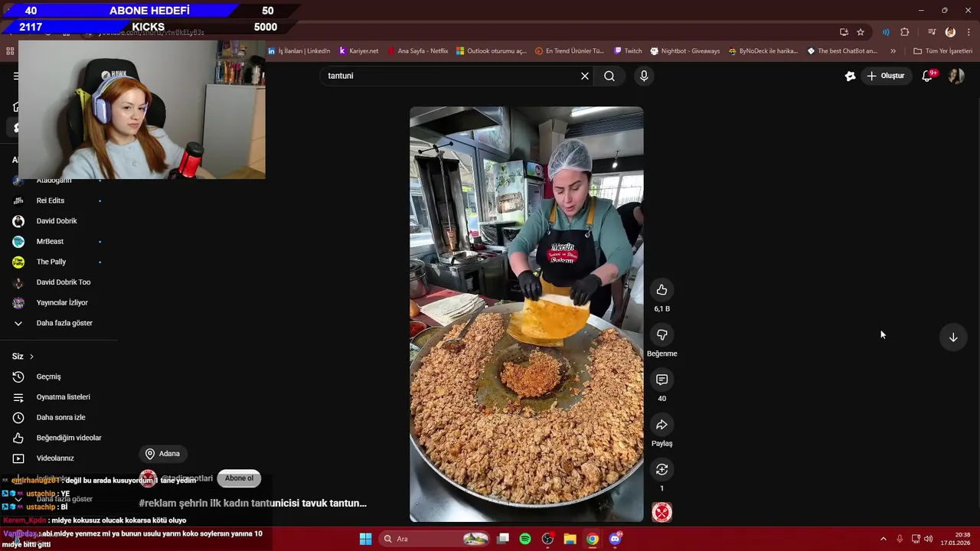Image resolution: width=980 pixels, height=551 pixels.
Task: Open Ana Sayfa Netflix bookmark
Action: [x=418, y=51]
